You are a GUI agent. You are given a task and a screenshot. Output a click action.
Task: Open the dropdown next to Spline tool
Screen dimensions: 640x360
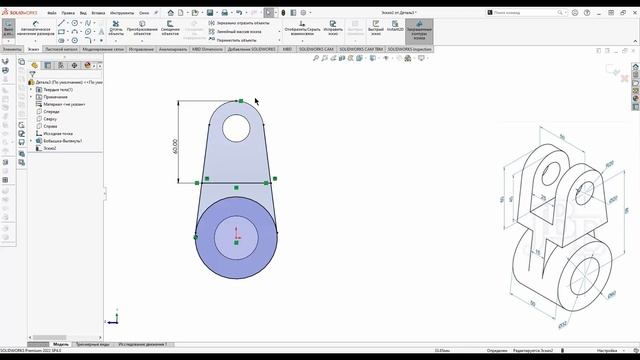point(94,23)
